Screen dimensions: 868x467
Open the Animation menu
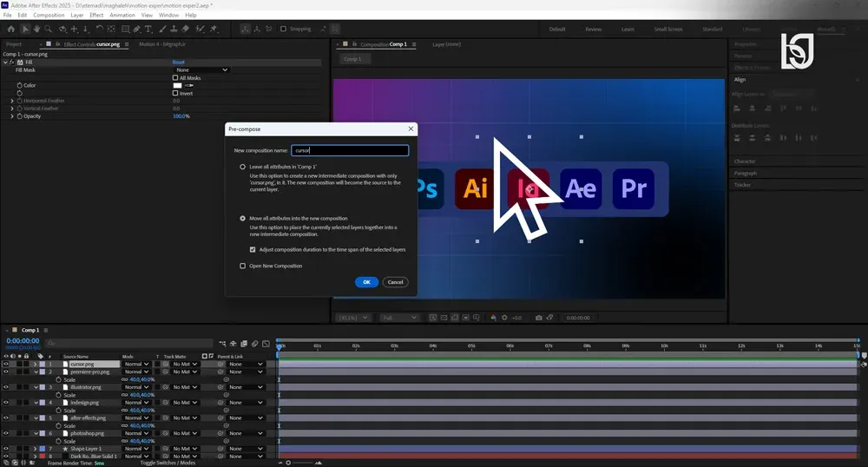point(122,15)
